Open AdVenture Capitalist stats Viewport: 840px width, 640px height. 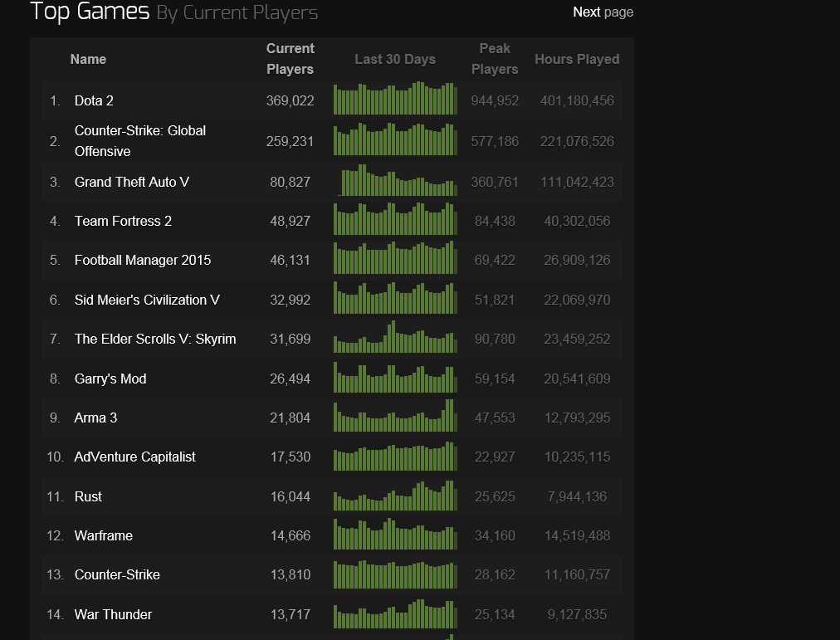coord(134,457)
